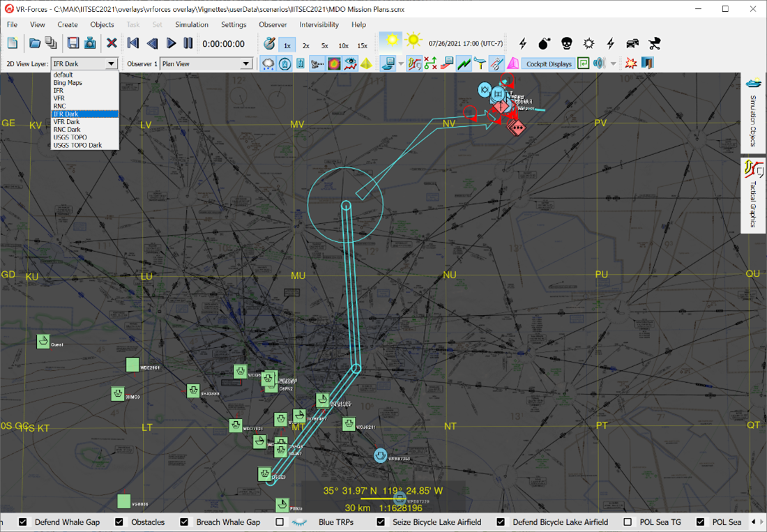Viewport: 767px width, 532px height.
Task: Choose Bing Maps in the layer dropdown
Action: click(68, 83)
